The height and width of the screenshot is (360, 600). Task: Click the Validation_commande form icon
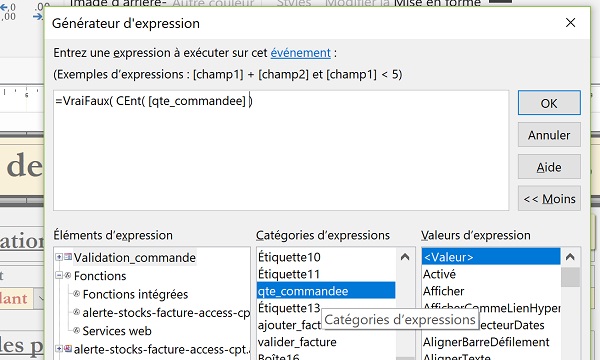pyautogui.click(x=68, y=257)
